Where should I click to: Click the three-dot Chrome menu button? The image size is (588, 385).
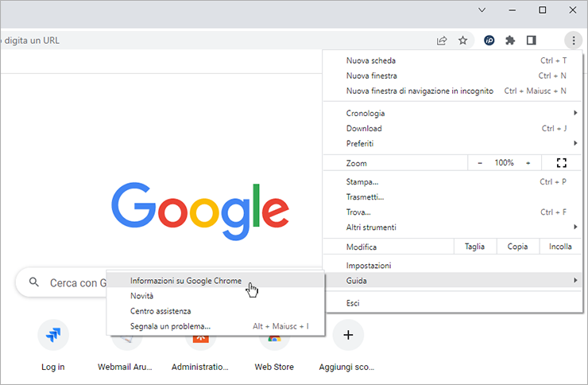574,40
